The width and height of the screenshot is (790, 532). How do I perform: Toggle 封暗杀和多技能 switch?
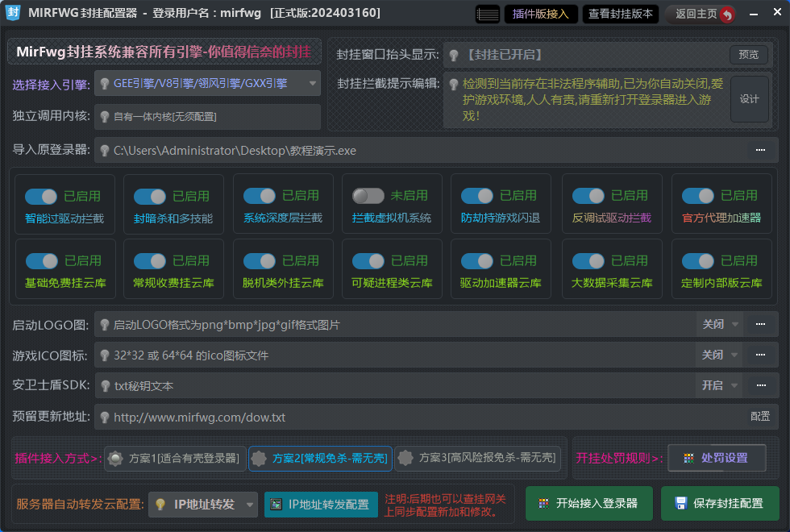pyautogui.click(x=150, y=197)
